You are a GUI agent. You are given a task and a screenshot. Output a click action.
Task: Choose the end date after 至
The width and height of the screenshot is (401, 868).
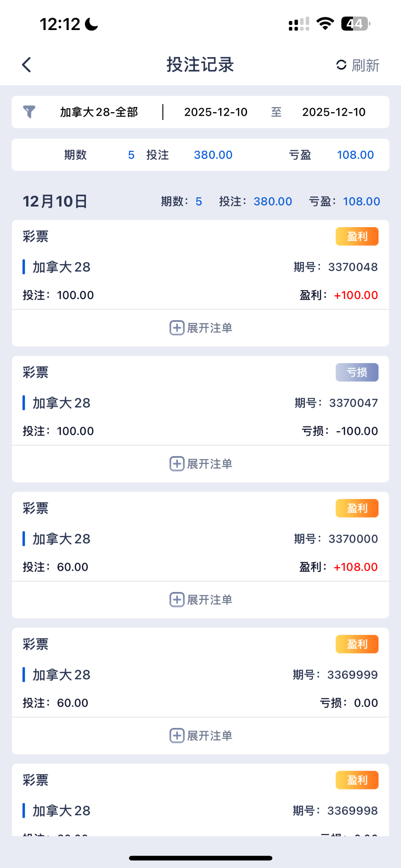coord(334,112)
